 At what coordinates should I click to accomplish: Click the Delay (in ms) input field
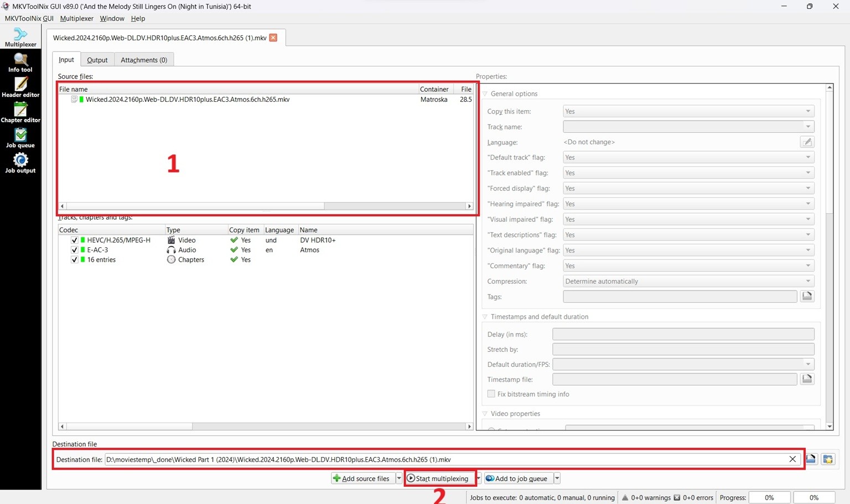tap(683, 334)
